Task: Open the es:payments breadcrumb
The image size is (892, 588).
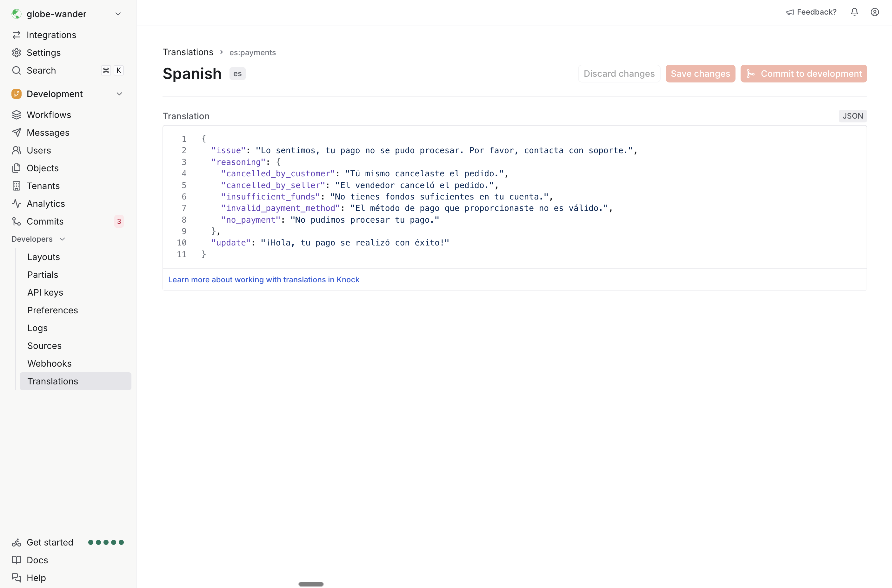Action: click(x=252, y=53)
